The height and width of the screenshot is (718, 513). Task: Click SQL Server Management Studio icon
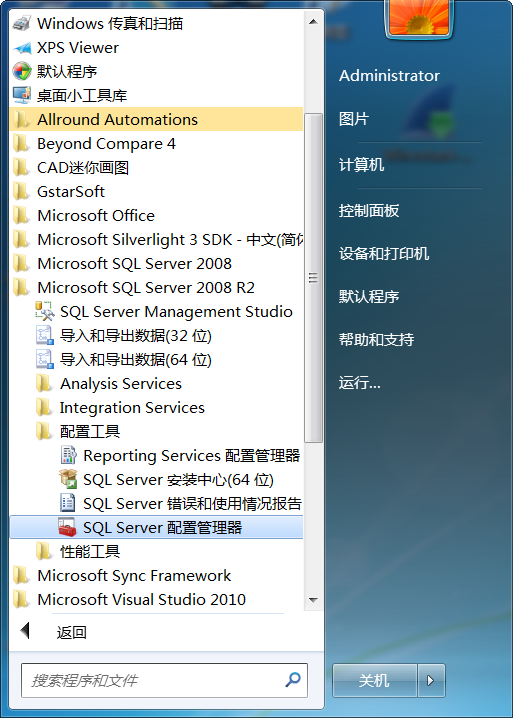(x=44, y=311)
